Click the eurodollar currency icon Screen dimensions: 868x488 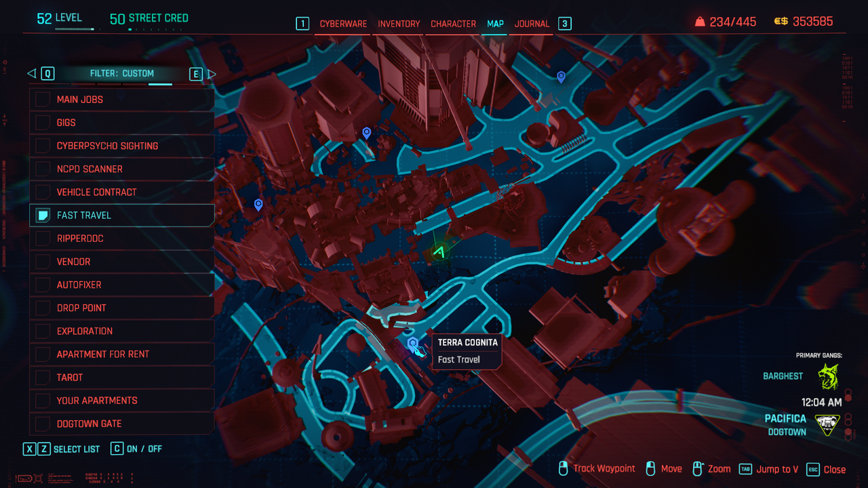click(781, 22)
